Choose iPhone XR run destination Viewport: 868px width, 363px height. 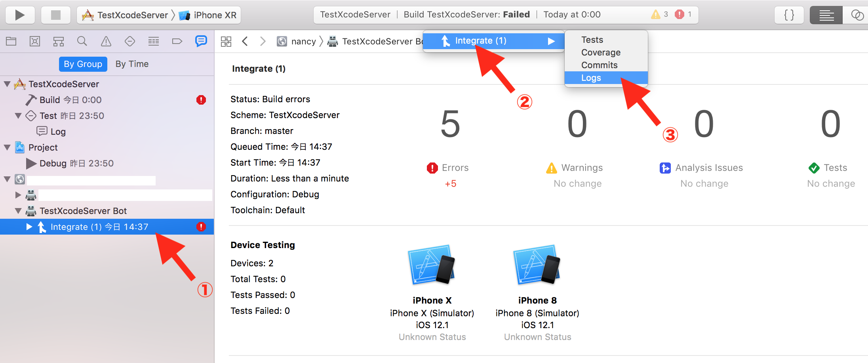(x=207, y=15)
